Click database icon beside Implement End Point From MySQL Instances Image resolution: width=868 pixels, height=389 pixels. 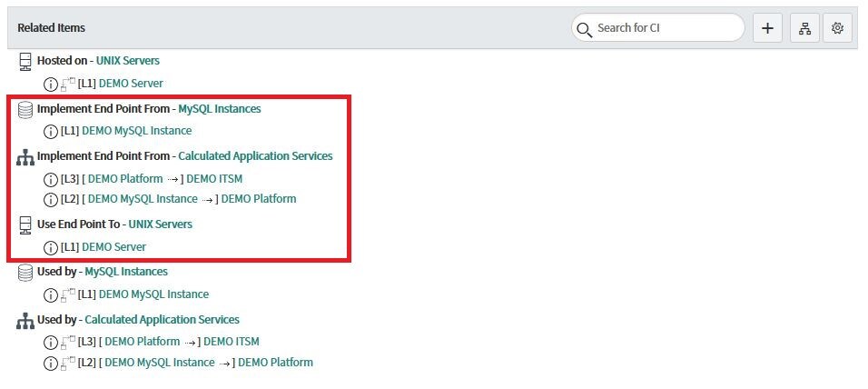click(25, 110)
